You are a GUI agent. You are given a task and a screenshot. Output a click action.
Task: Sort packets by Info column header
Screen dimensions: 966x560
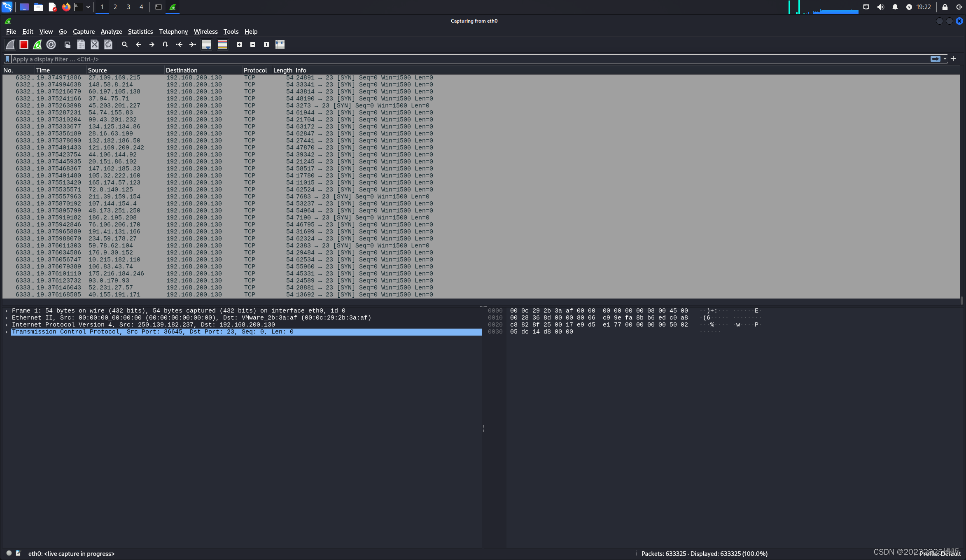tap(627, 70)
